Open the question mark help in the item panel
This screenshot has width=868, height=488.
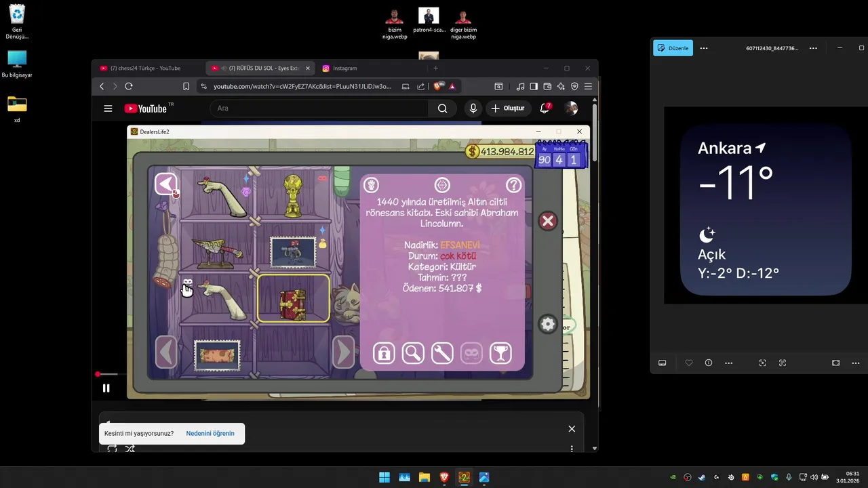click(514, 184)
